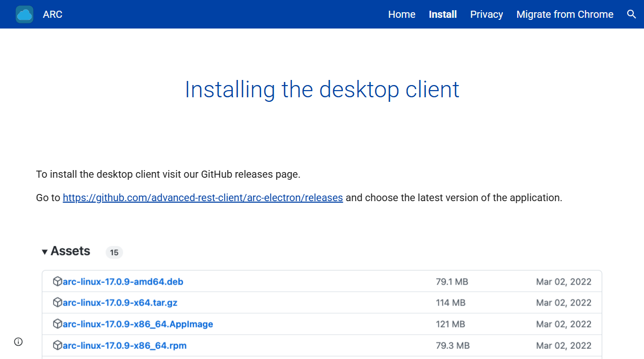Image resolution: width=644 pixels, height=359 pixels.
Task: Open the GitHub releases hyperlink
Action: tap(202, 198)
